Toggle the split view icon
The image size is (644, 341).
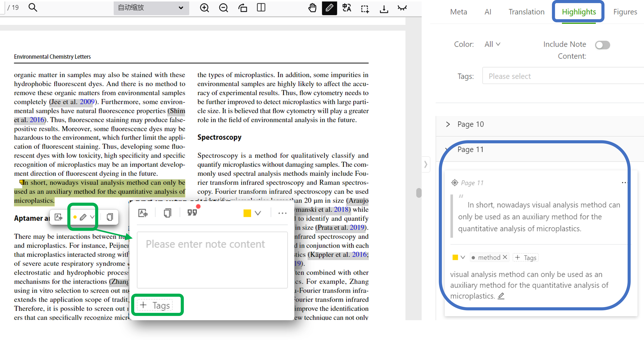coord(261,8)
